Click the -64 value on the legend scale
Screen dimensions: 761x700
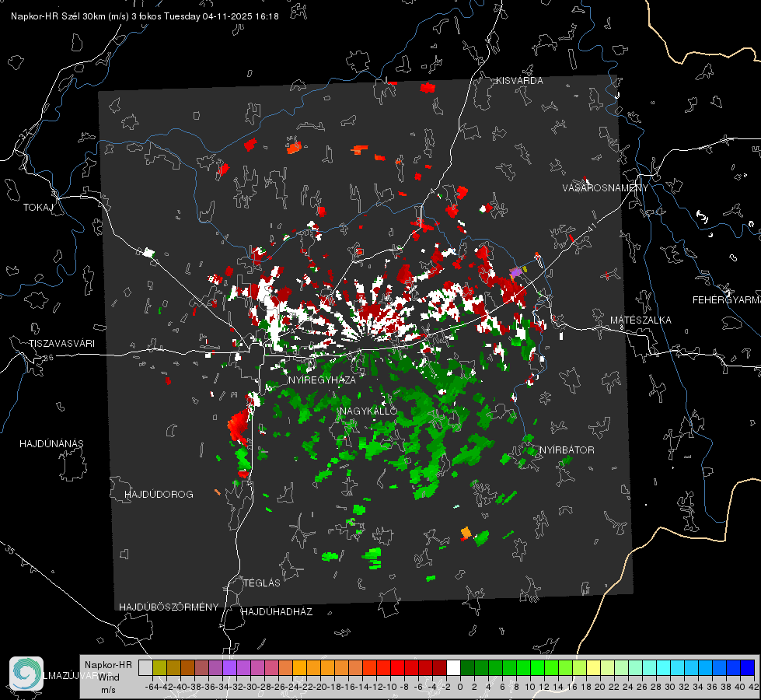(152, 687)
